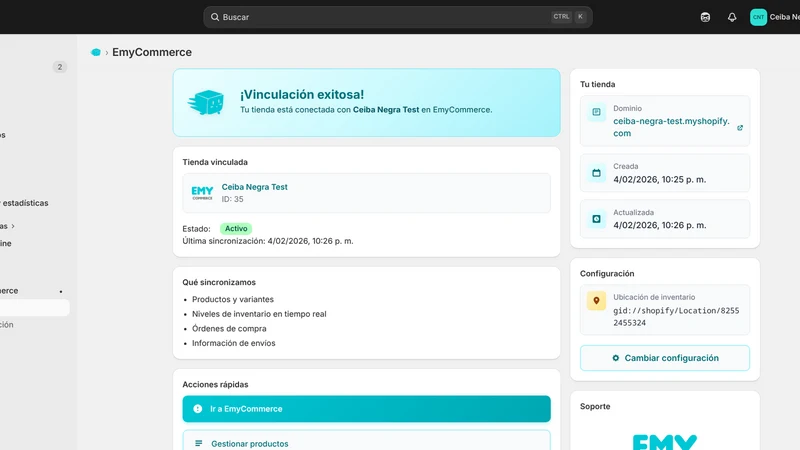The width and height of the screenshot is (800, 450).
Task: Click the Activo status badge
Action: (236, 229)
